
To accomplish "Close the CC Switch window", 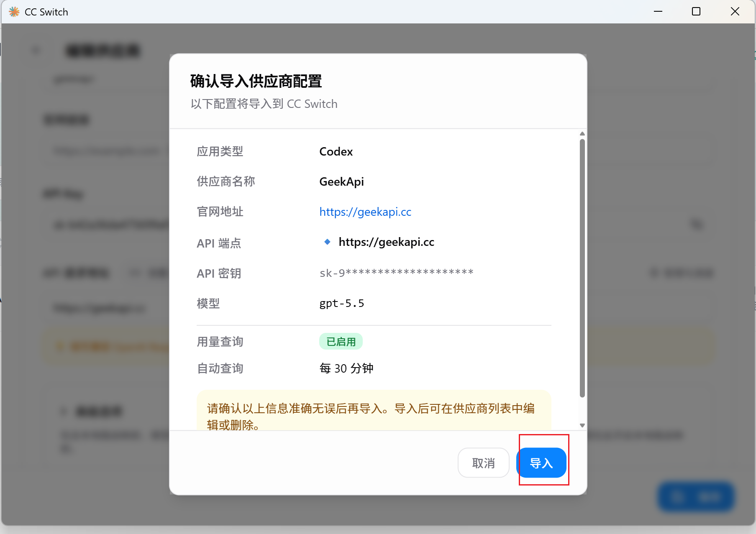I will tap(735, 12).
